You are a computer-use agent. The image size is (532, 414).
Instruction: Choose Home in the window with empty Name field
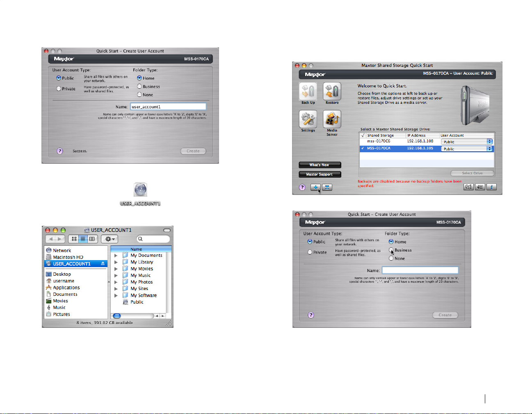[391, 242]
